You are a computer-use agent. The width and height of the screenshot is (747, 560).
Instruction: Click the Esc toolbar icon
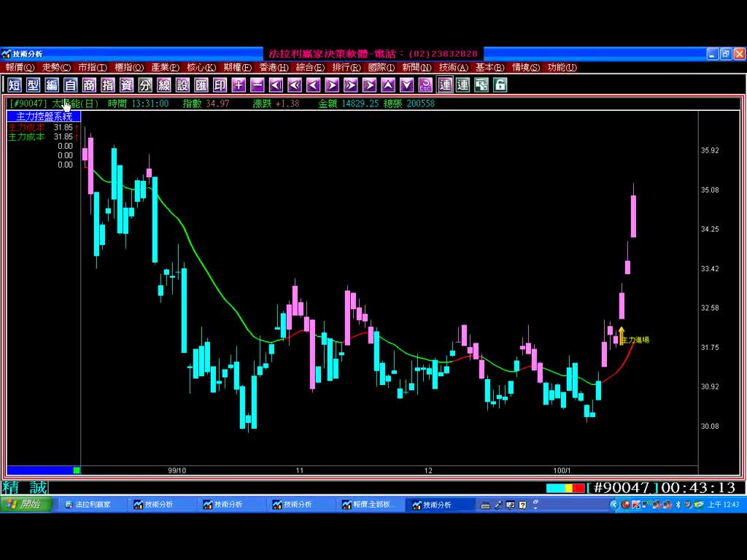425,85
